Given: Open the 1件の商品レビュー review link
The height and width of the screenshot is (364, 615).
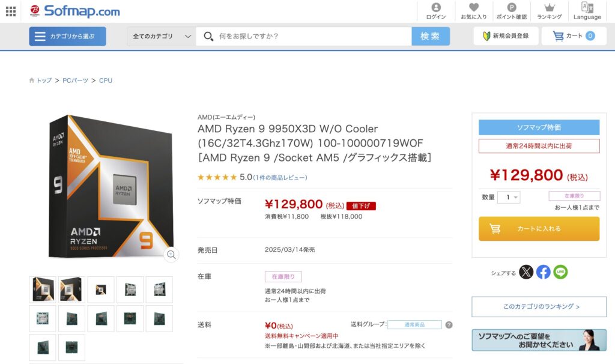Looking at the screenshot, I should pyautogui.click(x=280, y=178).
